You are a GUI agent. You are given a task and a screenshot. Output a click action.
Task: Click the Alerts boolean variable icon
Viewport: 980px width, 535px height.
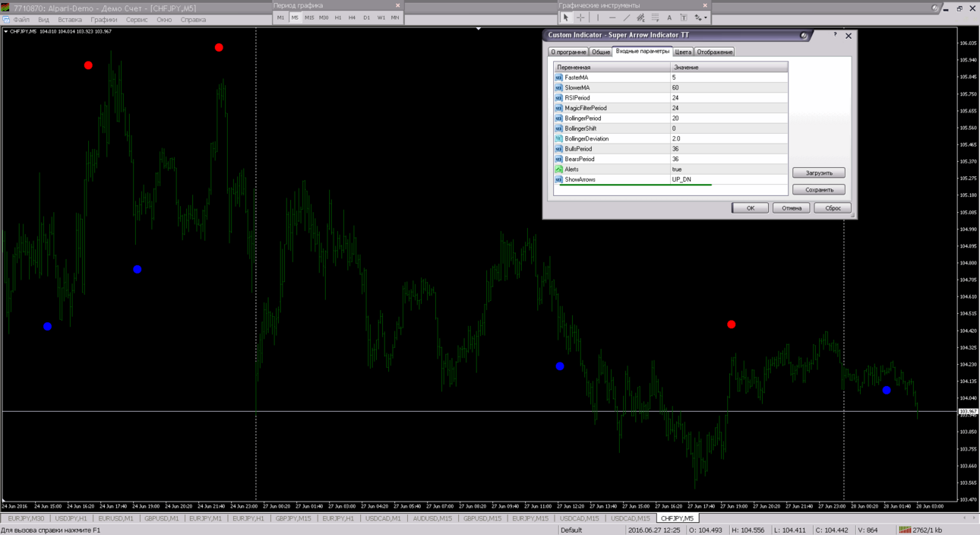point(558,169)
